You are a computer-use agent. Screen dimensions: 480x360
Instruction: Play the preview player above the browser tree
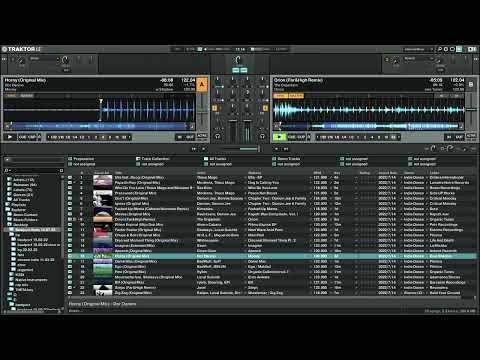[x=7, y=160]
